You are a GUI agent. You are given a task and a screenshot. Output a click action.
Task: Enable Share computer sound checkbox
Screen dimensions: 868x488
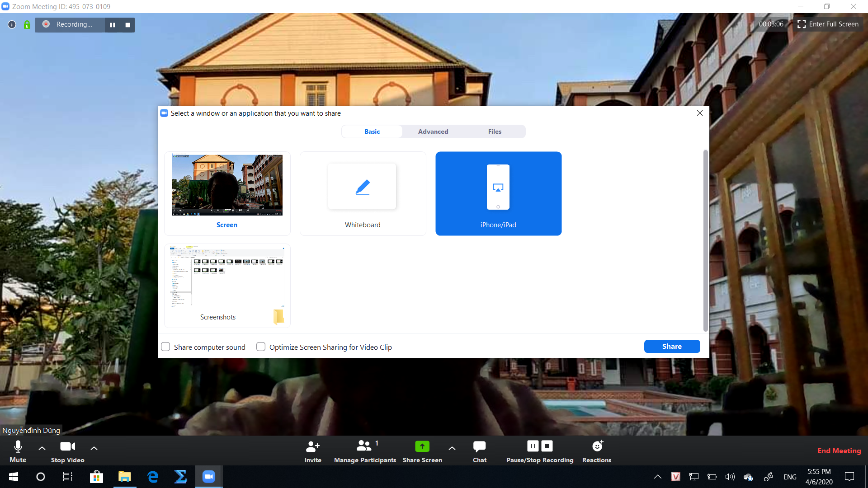165,347
